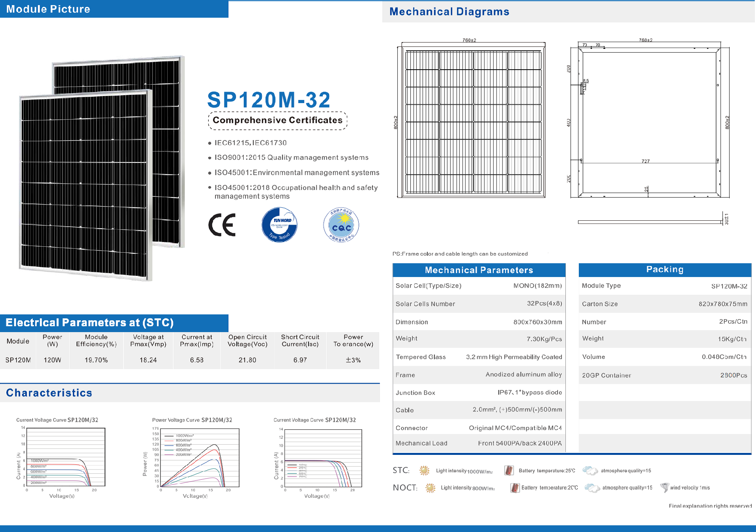Click the IP67 bypass diode junction box value

[530, 392]
